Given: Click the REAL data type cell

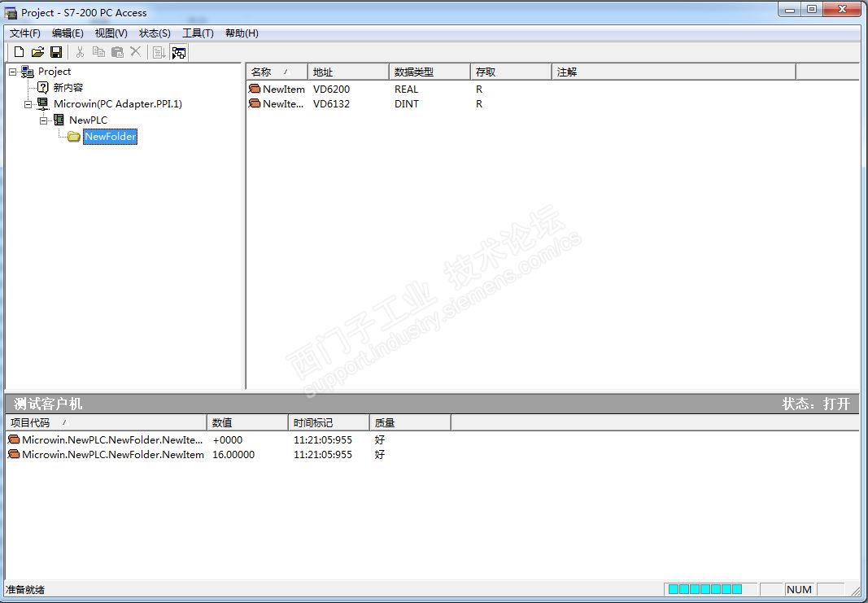Looking at the screenshot, I should 406,89.
